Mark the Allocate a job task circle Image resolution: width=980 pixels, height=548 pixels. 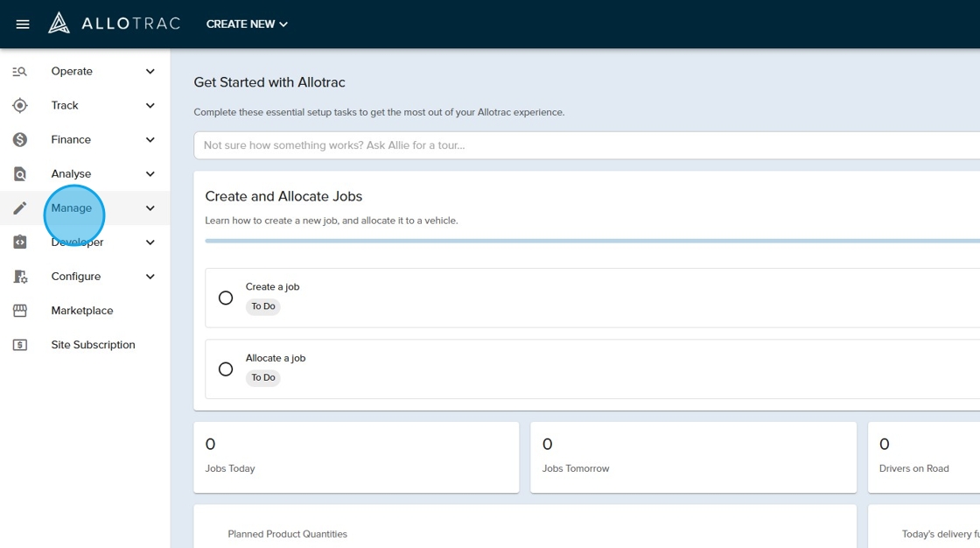coord(226,369)
